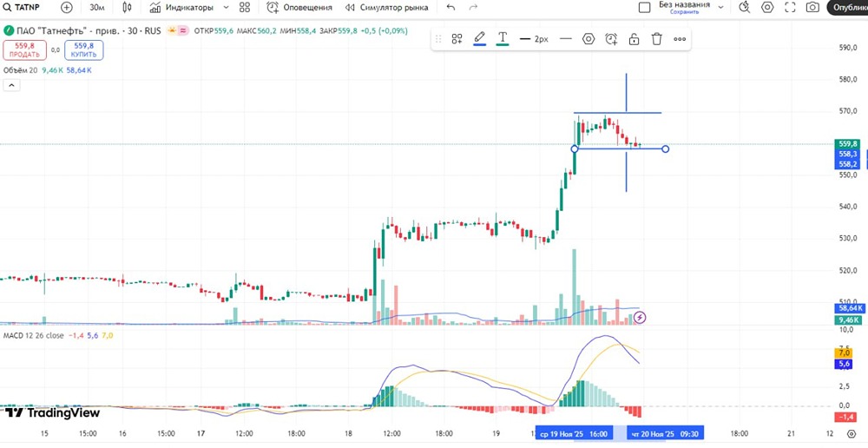Select the MACD 12 26 close legend

click(33, 336)
